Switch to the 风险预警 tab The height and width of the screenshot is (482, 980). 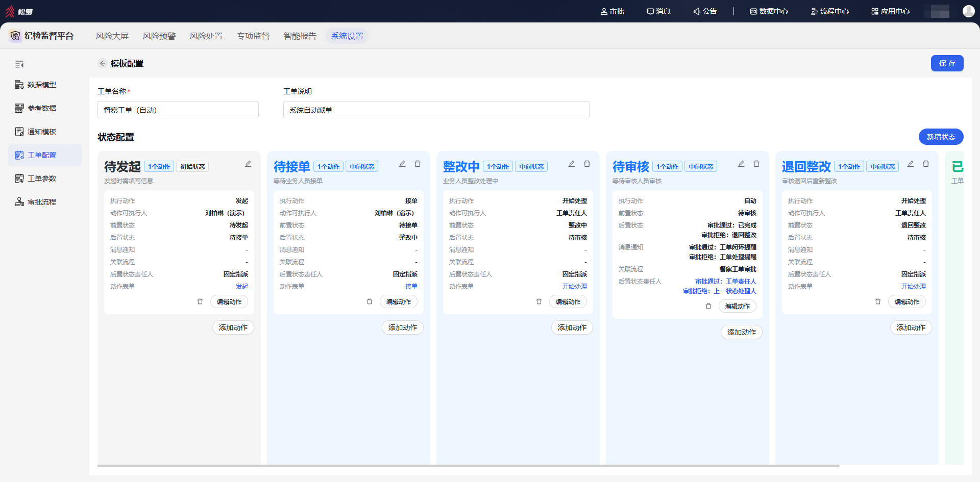[159, 36]
